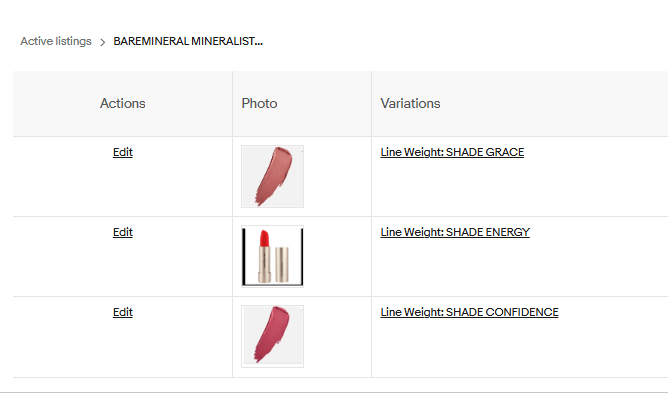
Task: Open the Line Weight: SHADE ENERGY link
Action: 455,233
